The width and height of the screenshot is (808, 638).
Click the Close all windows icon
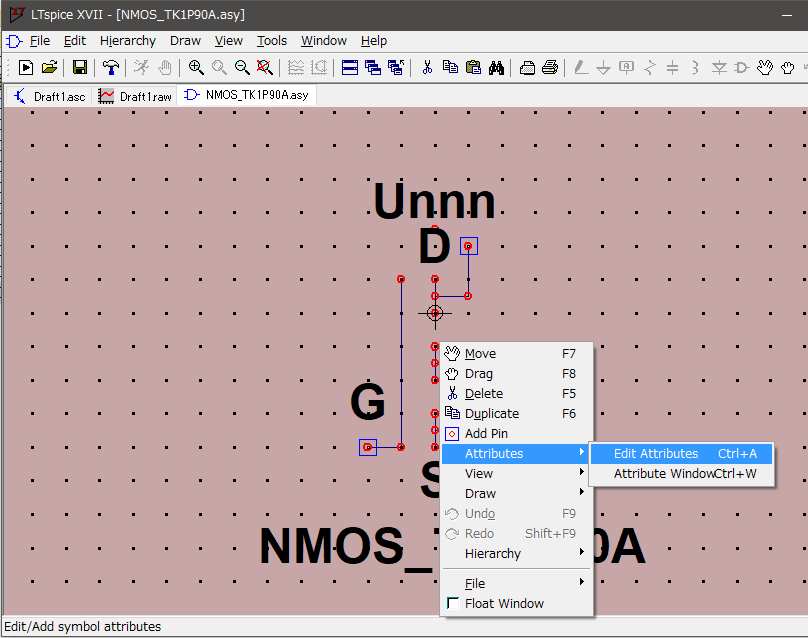(396, 68)
